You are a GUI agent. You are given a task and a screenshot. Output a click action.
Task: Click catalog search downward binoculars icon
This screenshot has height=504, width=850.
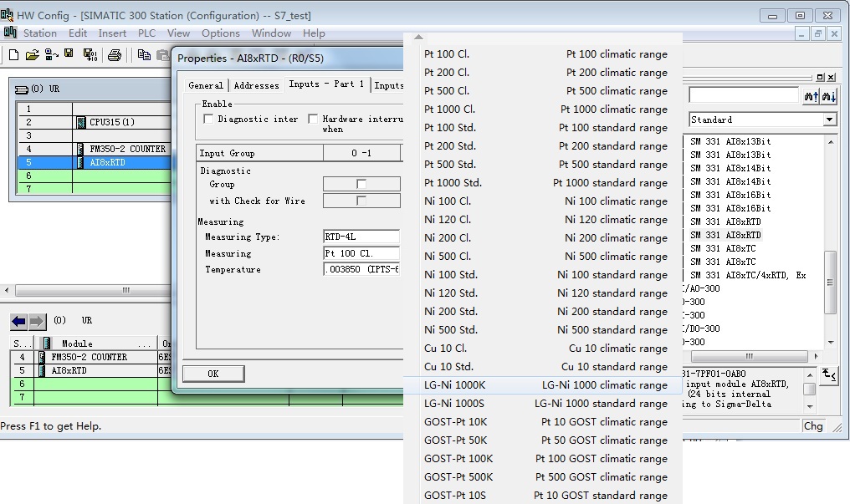coord(828,96)
